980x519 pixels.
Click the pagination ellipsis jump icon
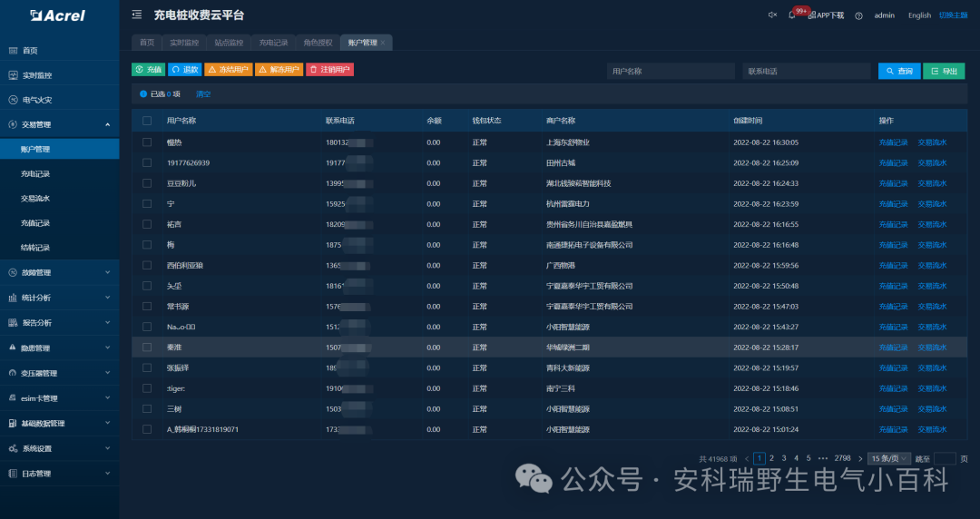[x=822, y=458]
